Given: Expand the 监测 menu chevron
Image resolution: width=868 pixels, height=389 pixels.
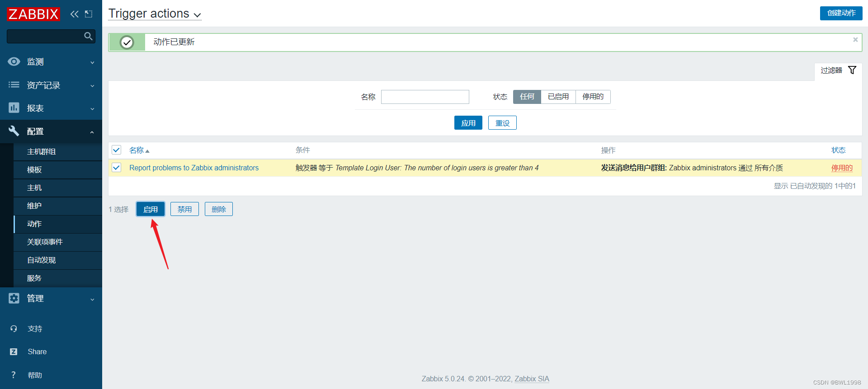Looking at the screenshot, I should (92, 62).
